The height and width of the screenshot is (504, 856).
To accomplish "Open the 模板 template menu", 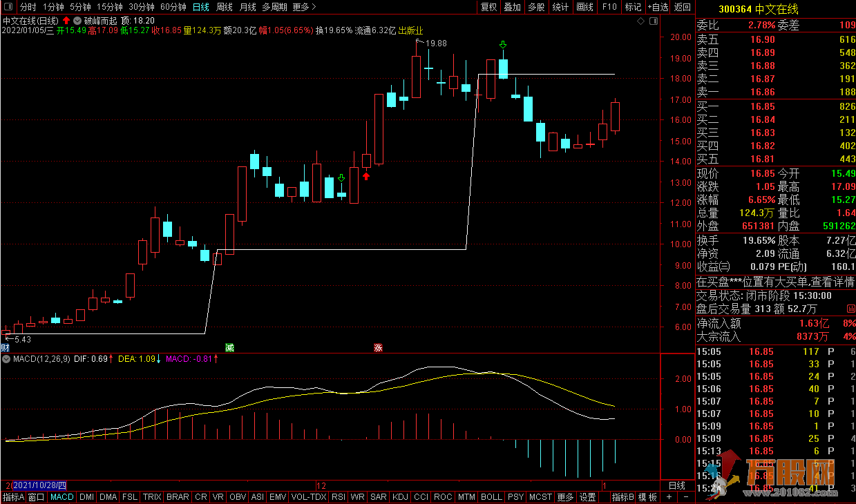I will [647, 497].
